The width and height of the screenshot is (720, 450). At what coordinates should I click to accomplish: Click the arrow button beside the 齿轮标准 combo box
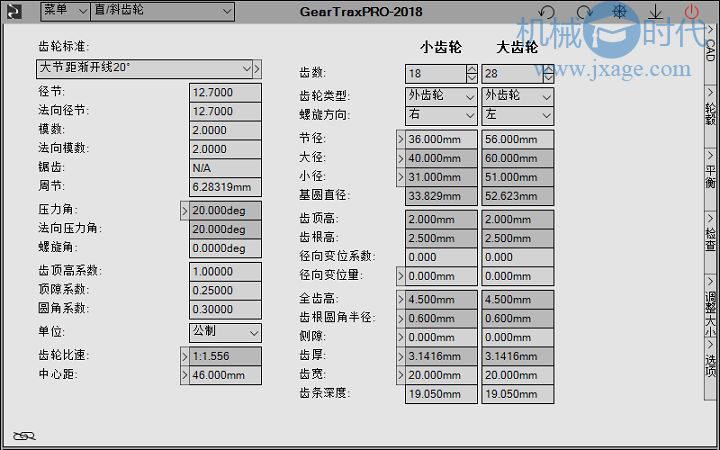(257, 69)
